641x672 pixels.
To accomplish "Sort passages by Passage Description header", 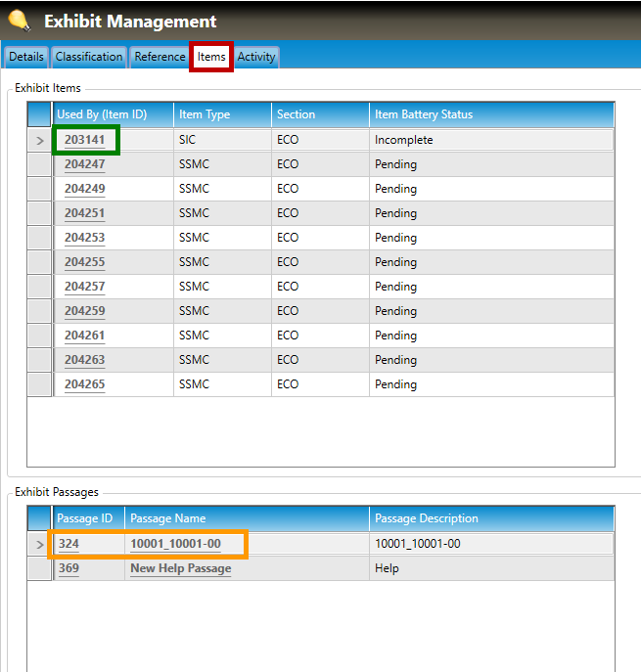I will [x=426, y=518].
